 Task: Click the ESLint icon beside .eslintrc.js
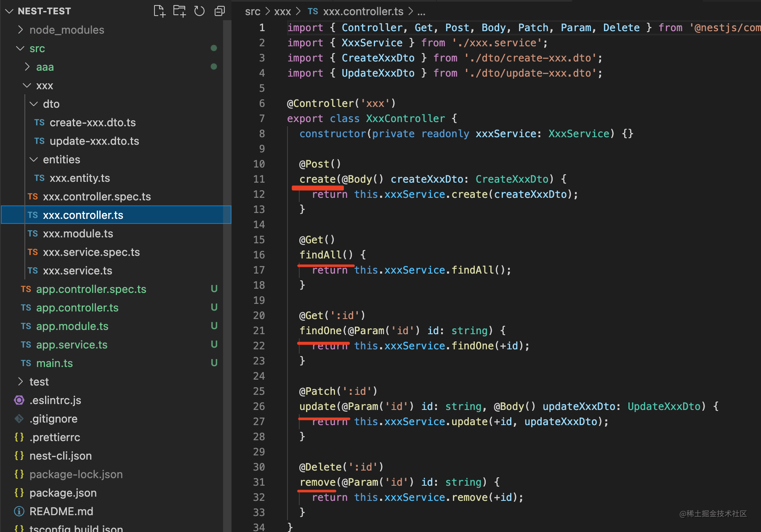point(19,400)
